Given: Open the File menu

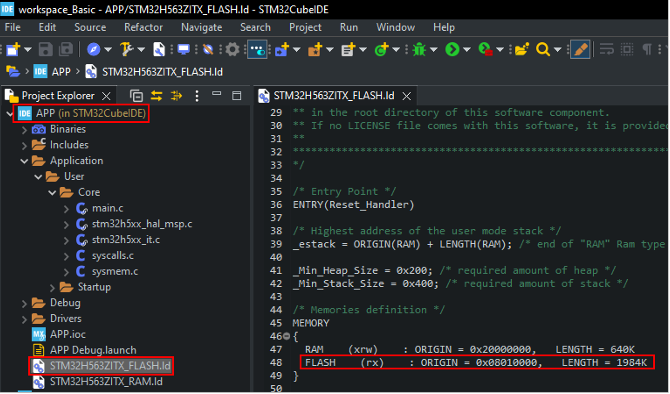Looking at the screenshot, I should tap(12, 27).
